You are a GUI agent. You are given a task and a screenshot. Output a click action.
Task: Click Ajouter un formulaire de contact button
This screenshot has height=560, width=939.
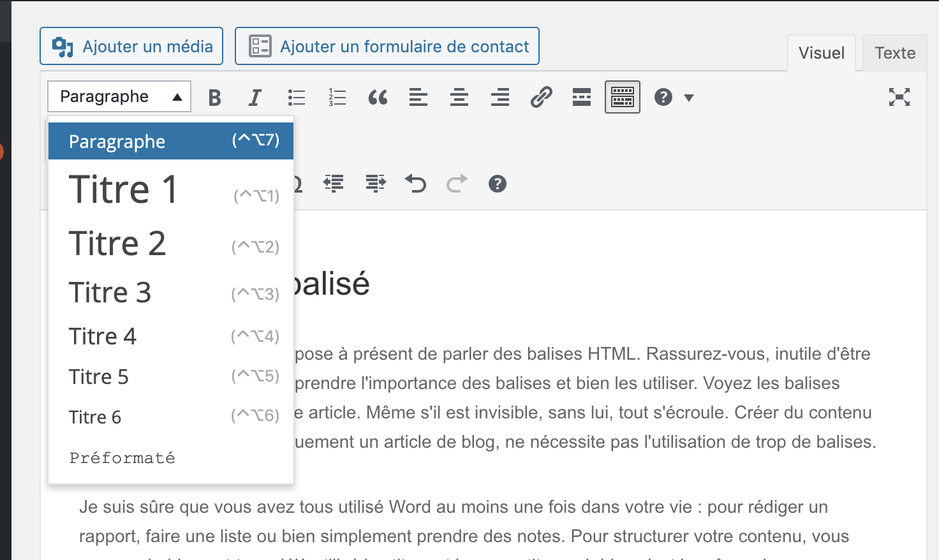coord(387,46)
